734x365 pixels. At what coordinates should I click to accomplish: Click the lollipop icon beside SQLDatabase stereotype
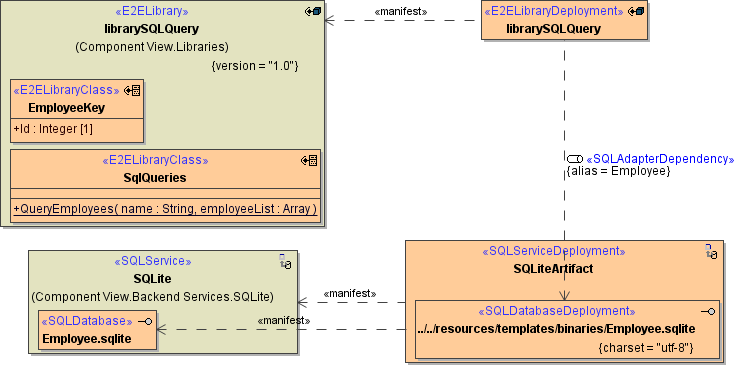(x=146, y=321)
